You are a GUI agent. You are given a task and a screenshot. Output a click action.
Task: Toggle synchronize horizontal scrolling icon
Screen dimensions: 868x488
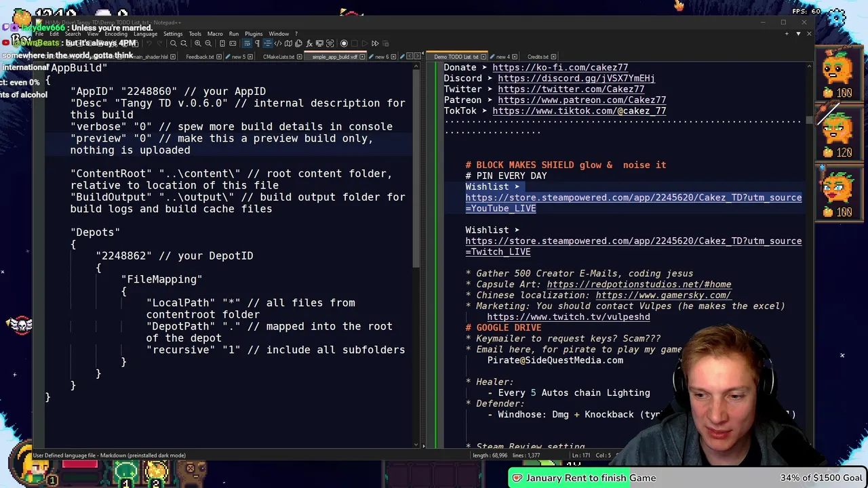[233, 43]
